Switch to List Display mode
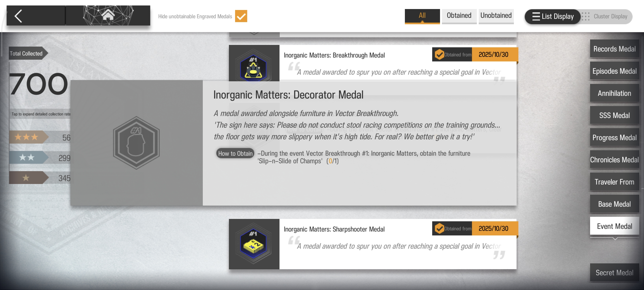This screenshot has width=644, height=290. click(x=553, y=16)
